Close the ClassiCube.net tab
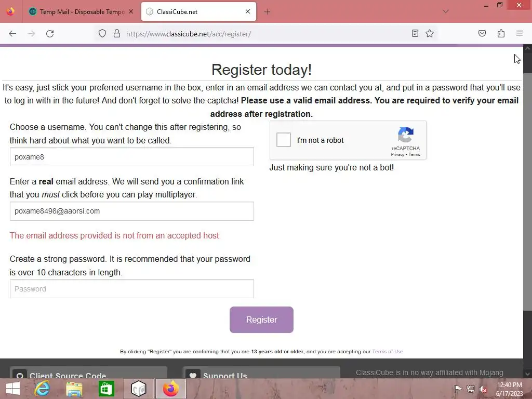 point(248,11)
